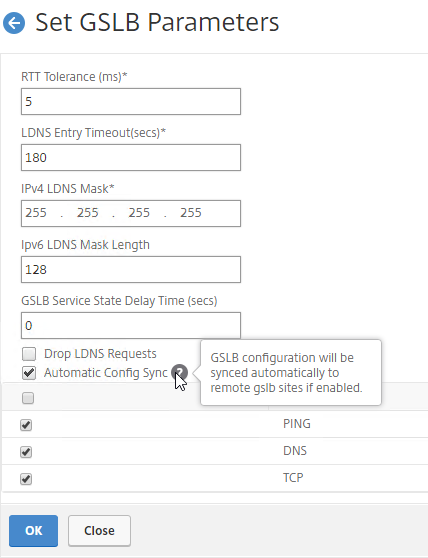Uncheck the PING row checkbox

pyautogui.click(x=26, y=425)
